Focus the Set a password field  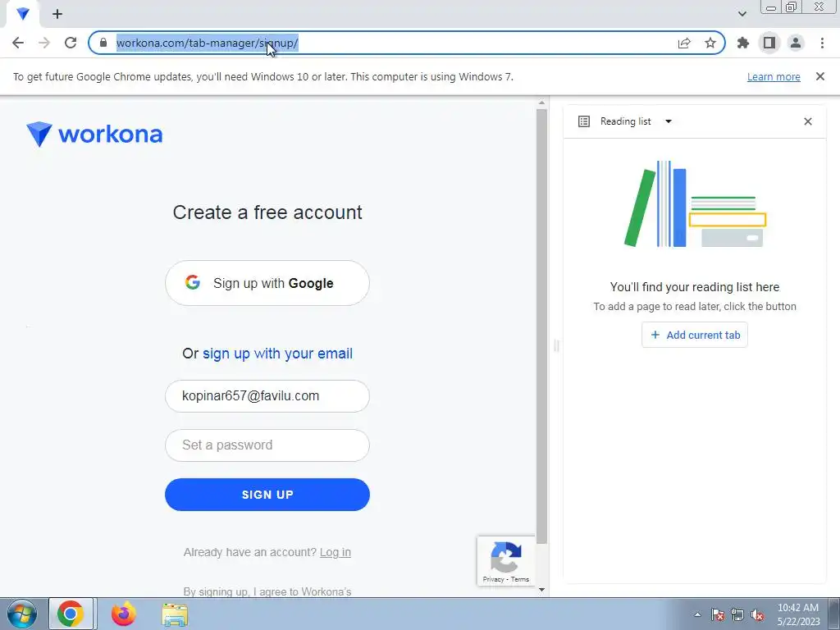[267, 445]
